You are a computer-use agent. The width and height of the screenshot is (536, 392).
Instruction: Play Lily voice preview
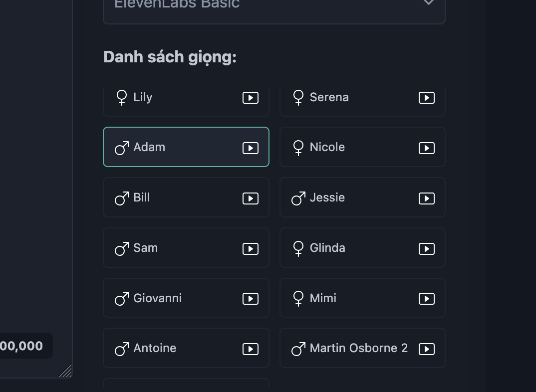click(x=251, y=98)
